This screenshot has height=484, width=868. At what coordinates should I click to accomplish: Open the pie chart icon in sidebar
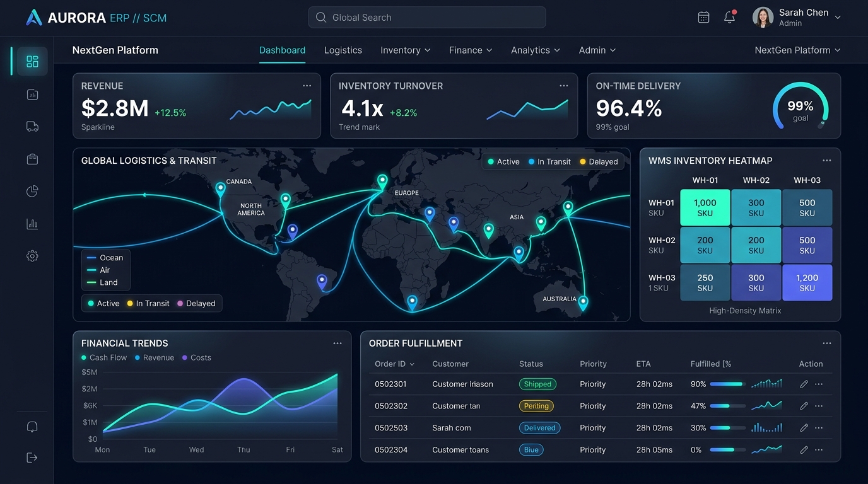[x=32, y=192]
